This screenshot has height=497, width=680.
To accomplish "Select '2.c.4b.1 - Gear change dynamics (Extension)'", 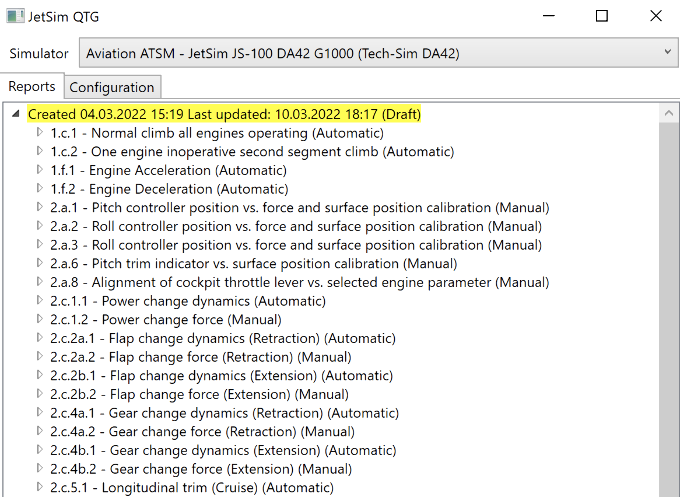I will click(x=223, y=450).
